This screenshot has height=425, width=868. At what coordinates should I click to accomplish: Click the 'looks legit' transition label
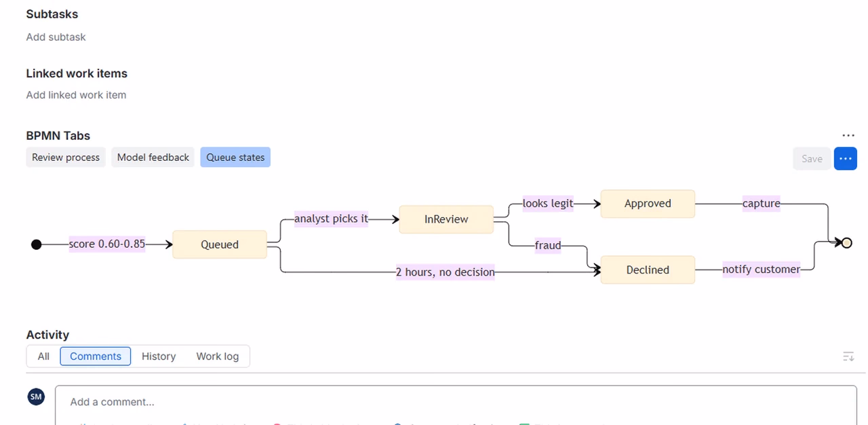coord(548,203)
